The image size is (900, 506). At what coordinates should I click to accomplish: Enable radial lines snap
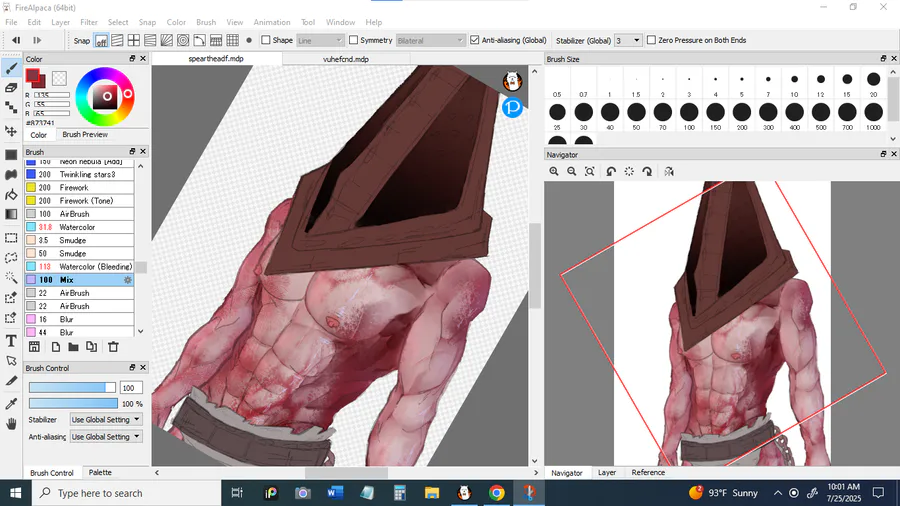point(166,41)
